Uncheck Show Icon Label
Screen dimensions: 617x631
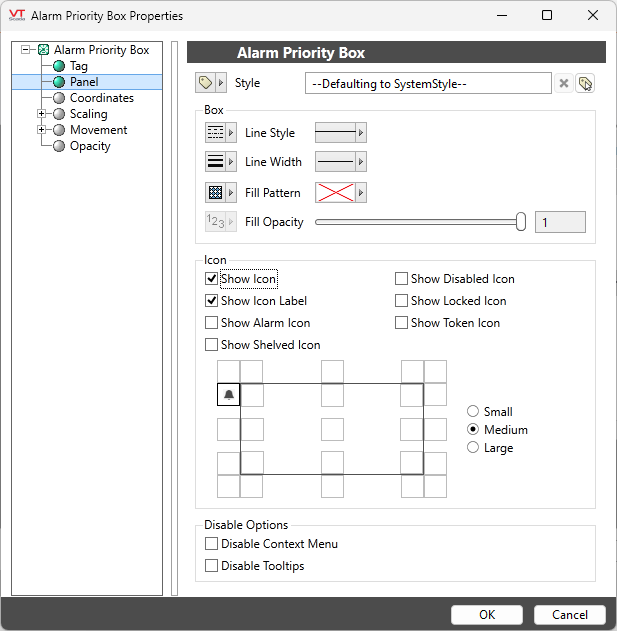tap(211, 301)
